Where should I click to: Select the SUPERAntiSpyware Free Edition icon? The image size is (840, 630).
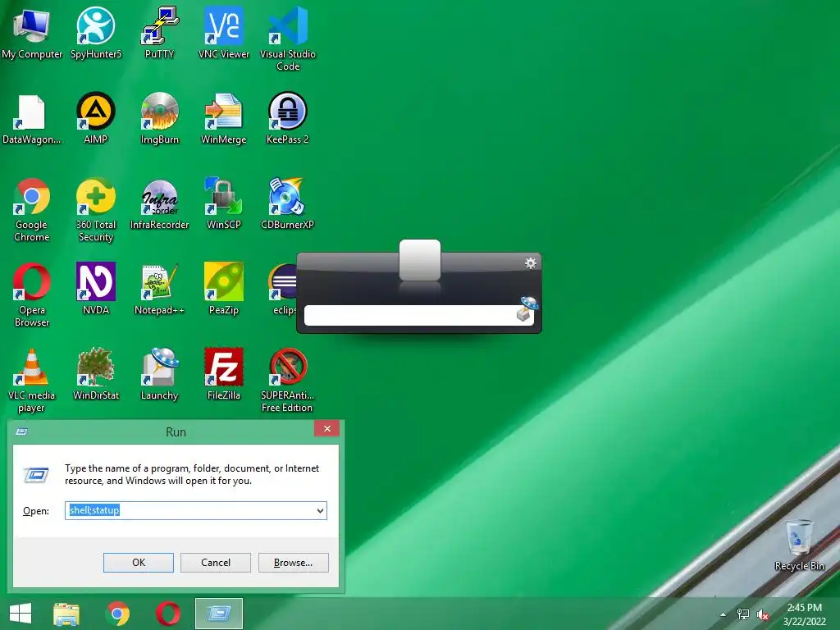[x=288, y=381]
